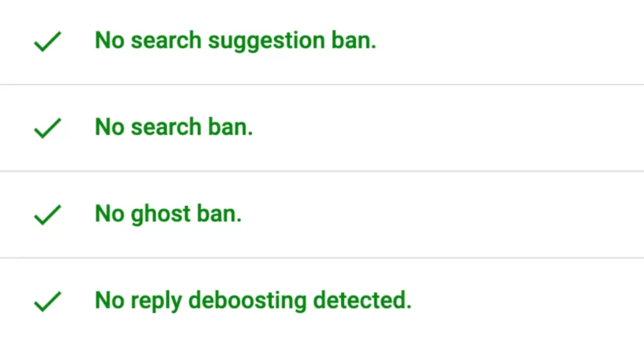Click the green checkmark next to 'No search ban.'

[x=47, y=128]
